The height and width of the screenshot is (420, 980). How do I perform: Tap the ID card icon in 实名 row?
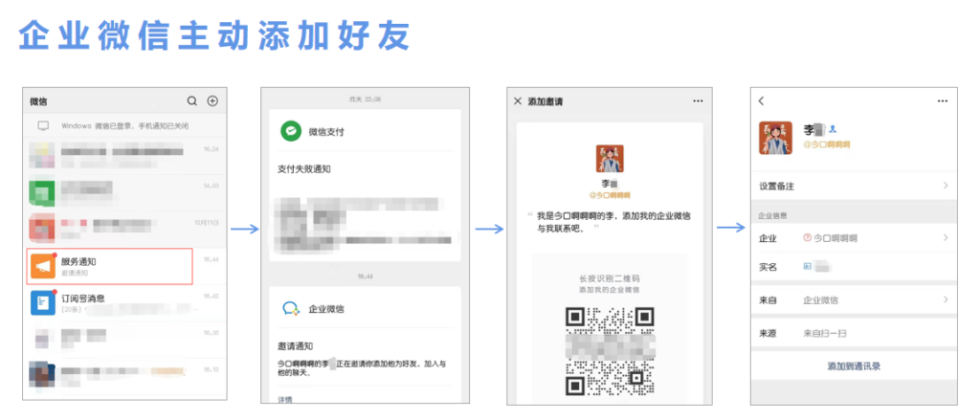click(x=807, y=267)
